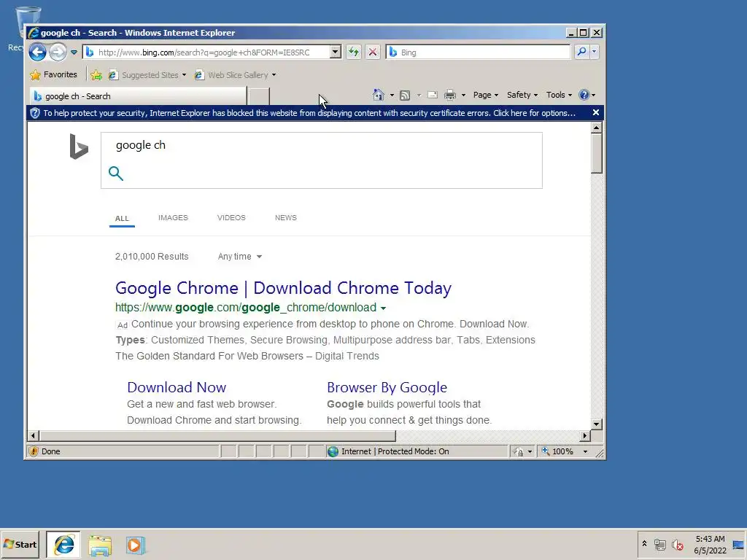Expand the 'Any time' filter dropdown
Image resolution: width=747 pixels, height=560 pixels.
click(x=239, y=257)
